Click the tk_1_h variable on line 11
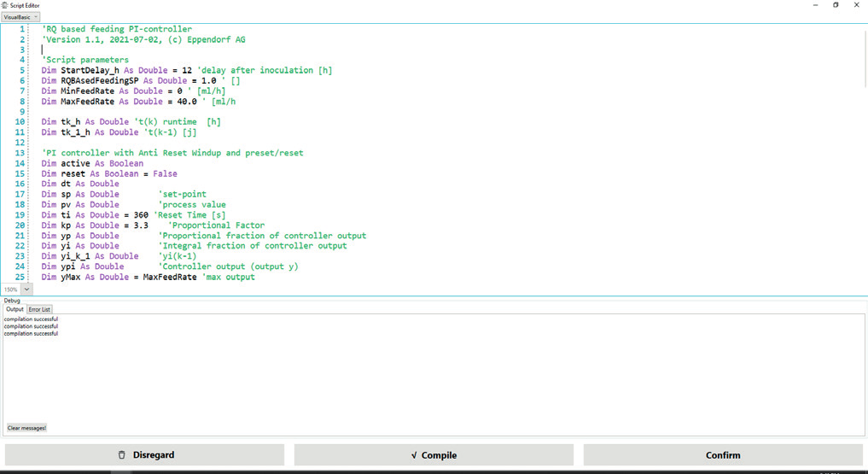Viewport: 868px width, 474px height. click(x=75, y=132)
